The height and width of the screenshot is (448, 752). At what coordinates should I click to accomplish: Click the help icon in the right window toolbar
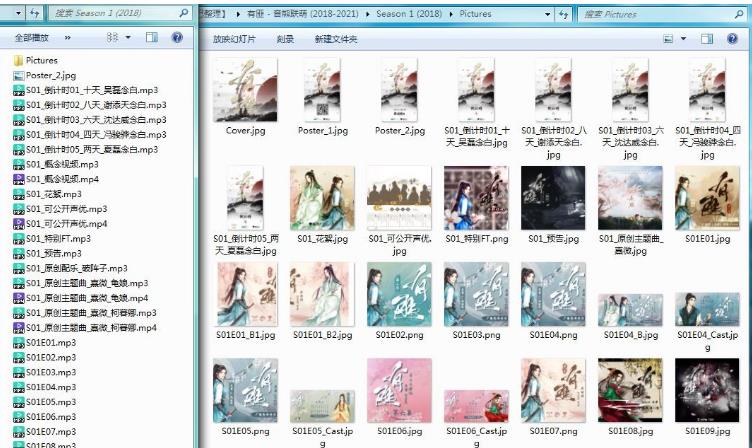click(x=733, y=38)
